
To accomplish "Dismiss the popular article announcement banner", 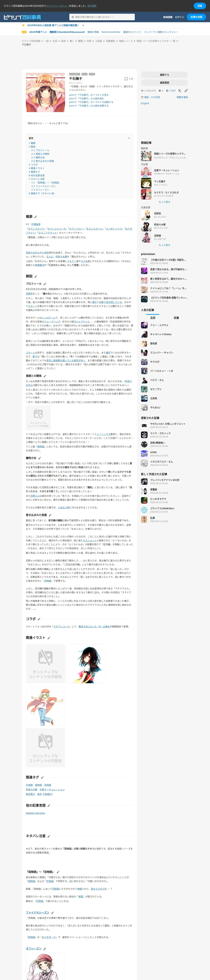I will (x=83, y=25).
